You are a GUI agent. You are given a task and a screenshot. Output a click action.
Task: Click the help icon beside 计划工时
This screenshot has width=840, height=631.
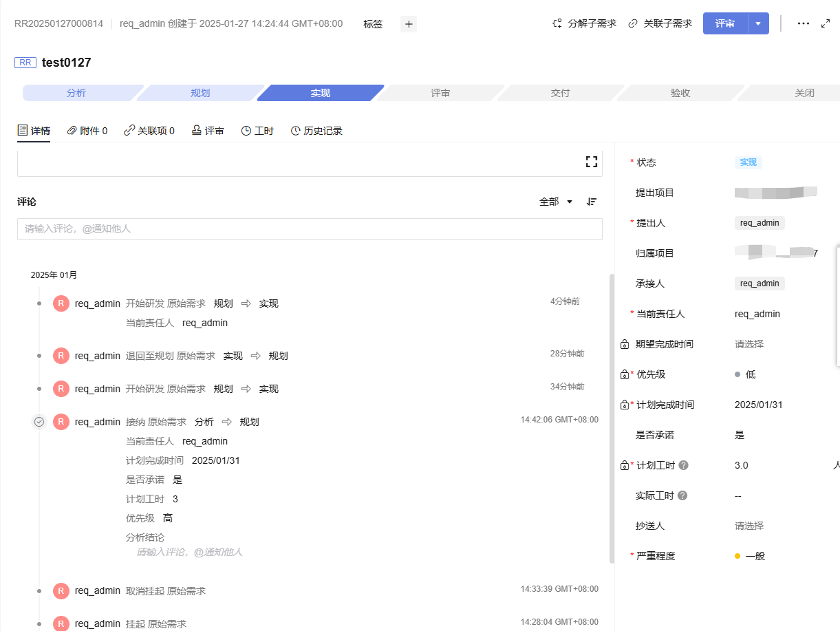[x=683, y=465]
